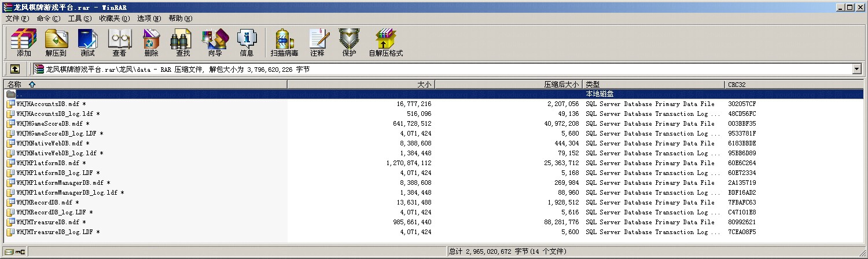This screenshot has width=868, height=259.
Task: Click the Delete (删除) toolbar icon
Action: coord(151,42)
